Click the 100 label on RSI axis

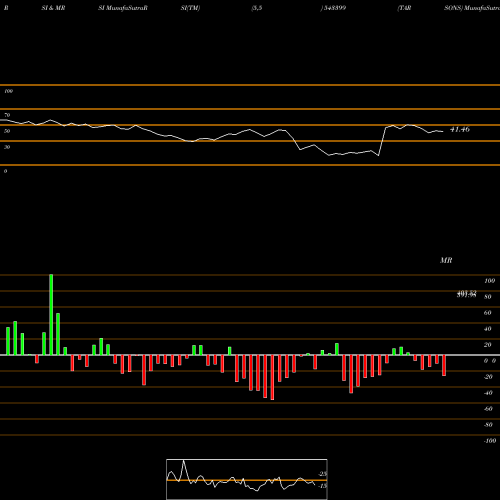8,91
